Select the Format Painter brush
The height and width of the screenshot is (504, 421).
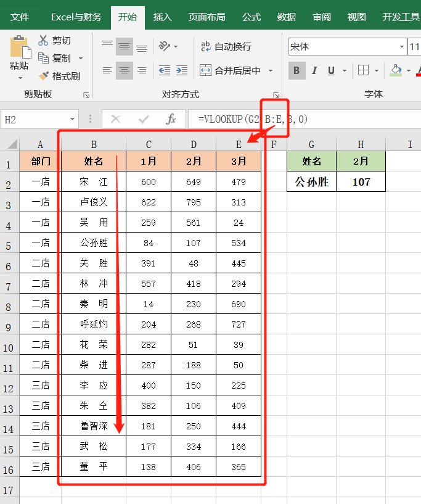click(x=43, y=76)
